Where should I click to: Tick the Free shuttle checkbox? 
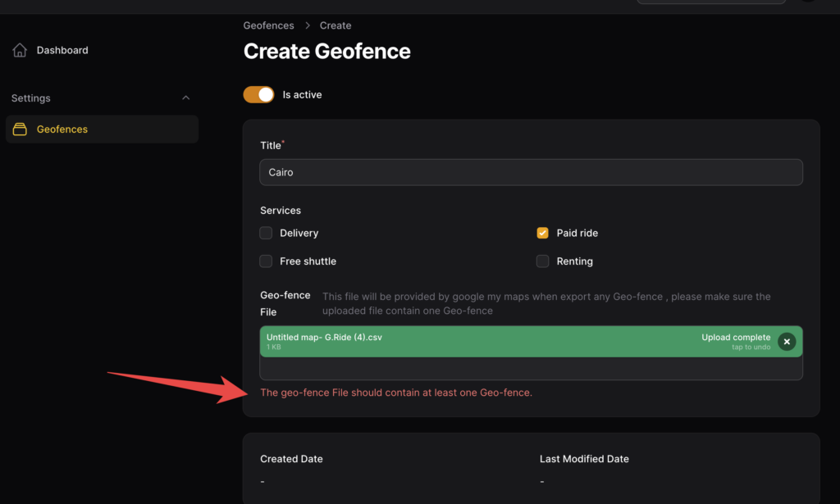[x=266, y=261]
